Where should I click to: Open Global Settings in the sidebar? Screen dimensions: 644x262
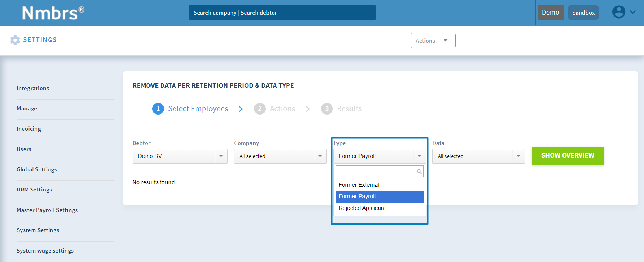click(37, 169)
